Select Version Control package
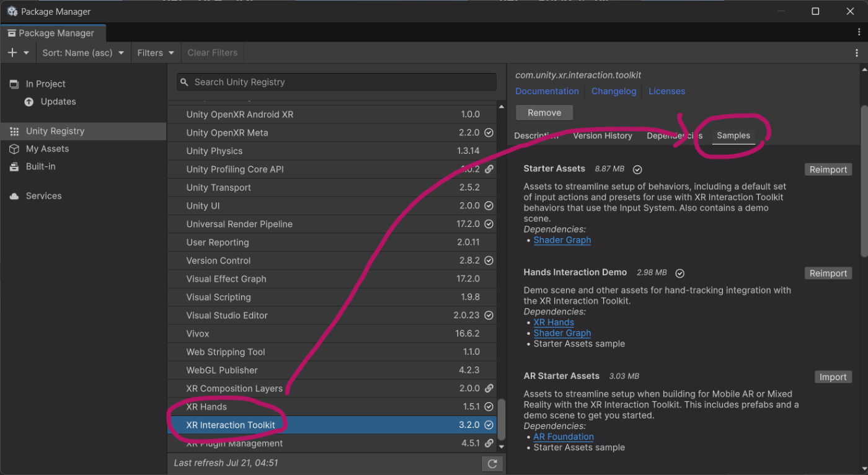 tap(332, 260)
